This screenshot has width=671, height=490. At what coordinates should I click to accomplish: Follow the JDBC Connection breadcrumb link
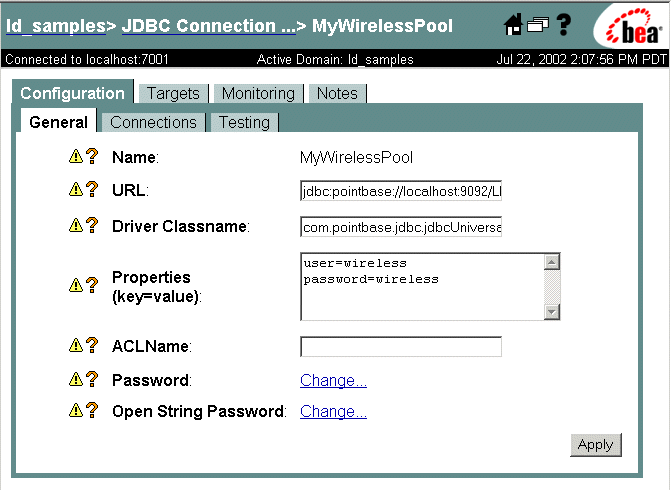point(209,26)
